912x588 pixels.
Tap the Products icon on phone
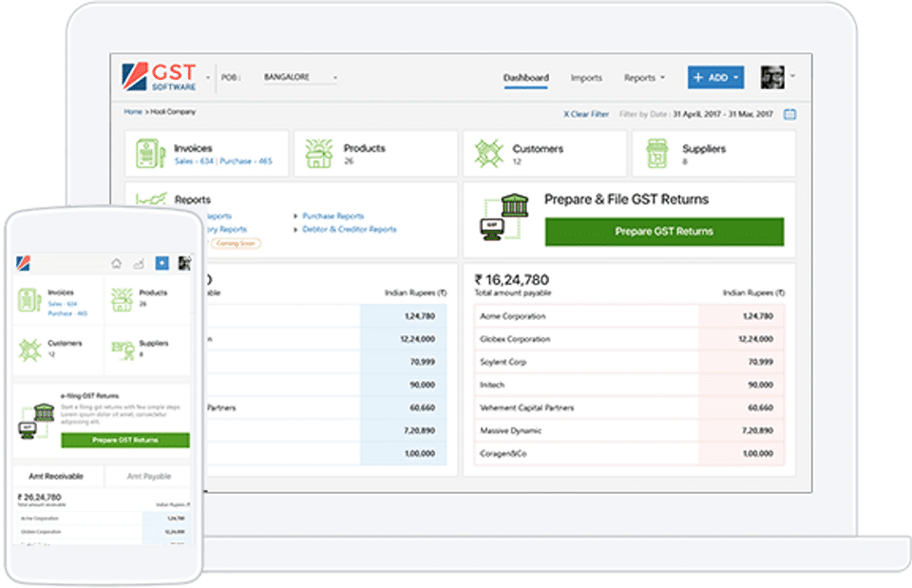(123, 300)
